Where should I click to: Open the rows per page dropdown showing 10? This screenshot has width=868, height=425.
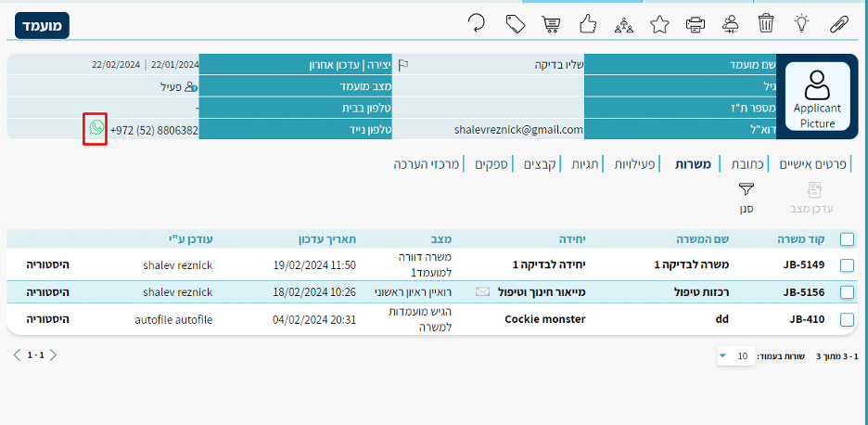[736, 355]
